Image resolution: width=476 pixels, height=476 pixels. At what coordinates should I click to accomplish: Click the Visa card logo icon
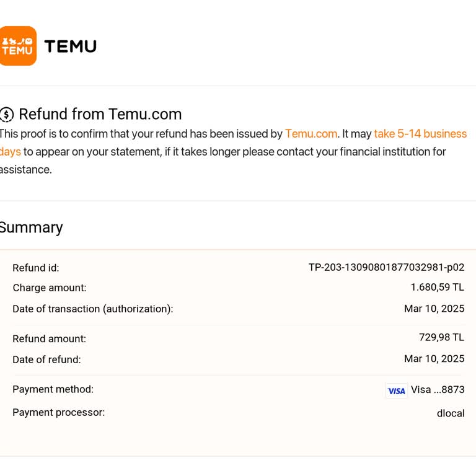point(396,390)
